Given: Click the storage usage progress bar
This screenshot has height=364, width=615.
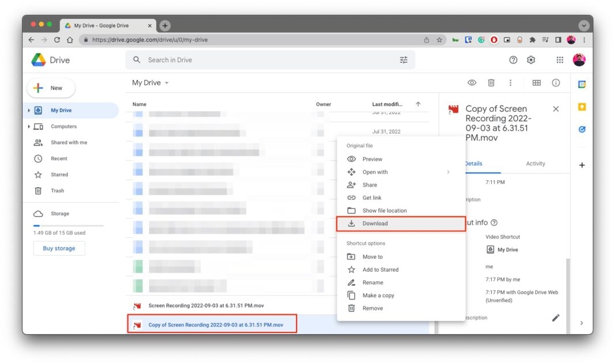Looking at the screenshot, I should pyautogui.click(x=68, y=226).
